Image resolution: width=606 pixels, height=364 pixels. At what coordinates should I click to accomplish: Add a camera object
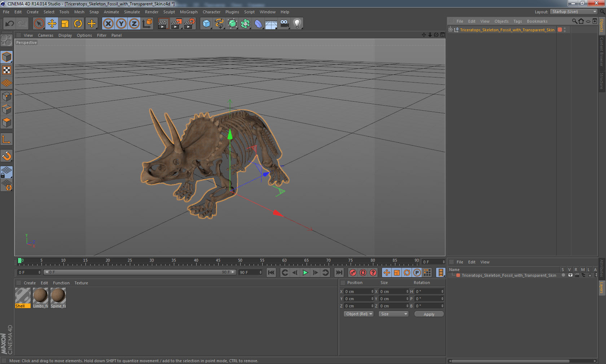(285, 24)
